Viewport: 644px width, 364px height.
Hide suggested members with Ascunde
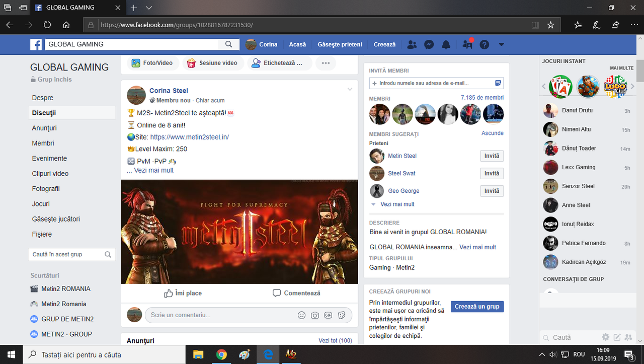493,133
